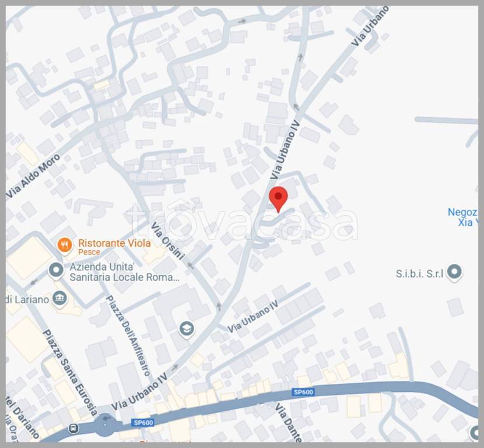This screenshot has height=448, width=484.
Task: Open the Ristorante Viola restaurant icon
Action: pos(65,246)
